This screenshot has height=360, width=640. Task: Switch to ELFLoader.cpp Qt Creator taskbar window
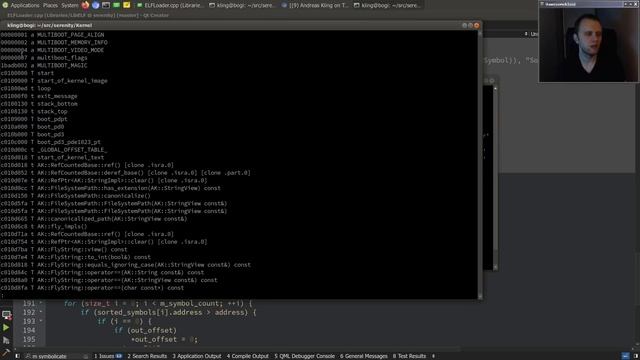[x=170, y=5]
